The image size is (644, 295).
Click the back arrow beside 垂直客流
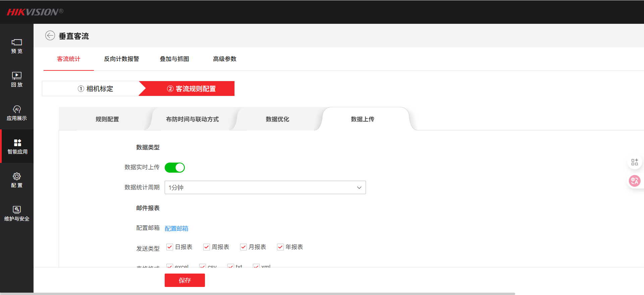[50, 36]
